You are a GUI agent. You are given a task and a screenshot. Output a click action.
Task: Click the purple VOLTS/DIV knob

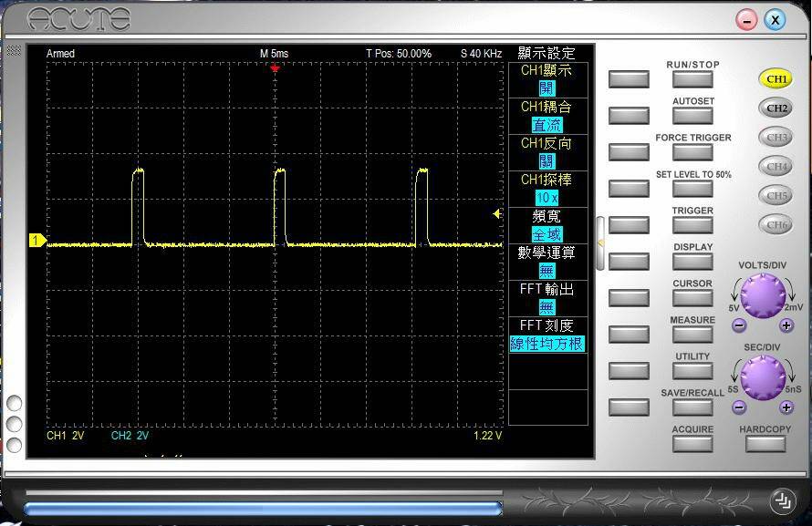click(763, 296)
